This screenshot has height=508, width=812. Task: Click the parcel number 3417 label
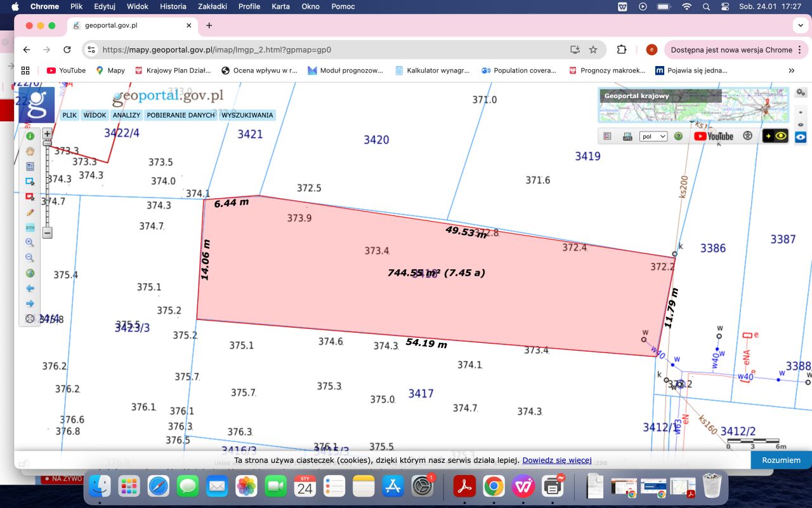tap(421, 394)
